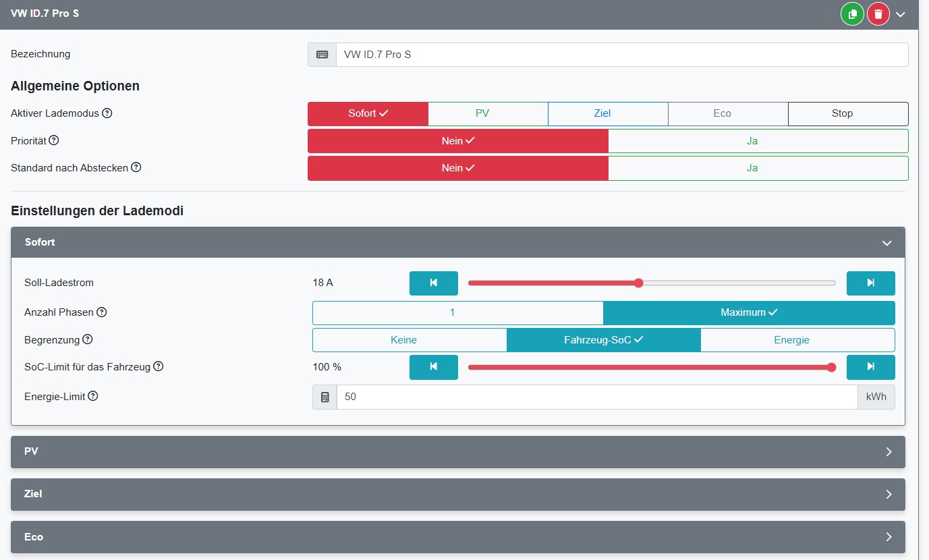This screenshot has width=929, height=560.
Task: Open help for SoC-Limit für das Fahrzeug
Action: 159,366
